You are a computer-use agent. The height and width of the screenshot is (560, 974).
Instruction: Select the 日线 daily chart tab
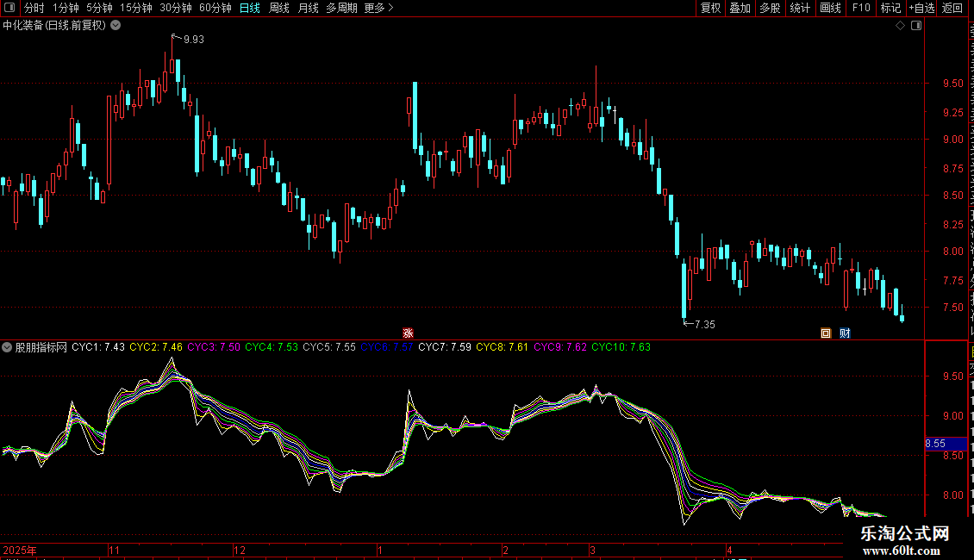click(x=250, y=8)
